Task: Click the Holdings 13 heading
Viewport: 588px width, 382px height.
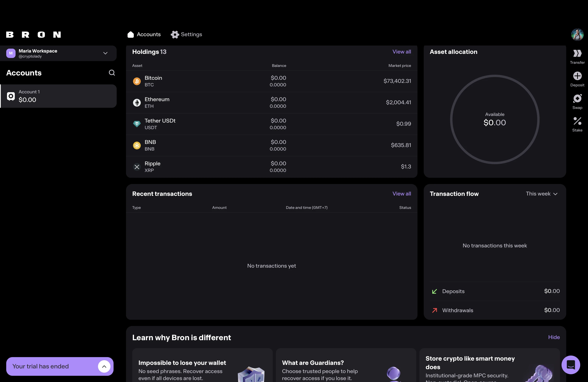Action: point(149,52)
